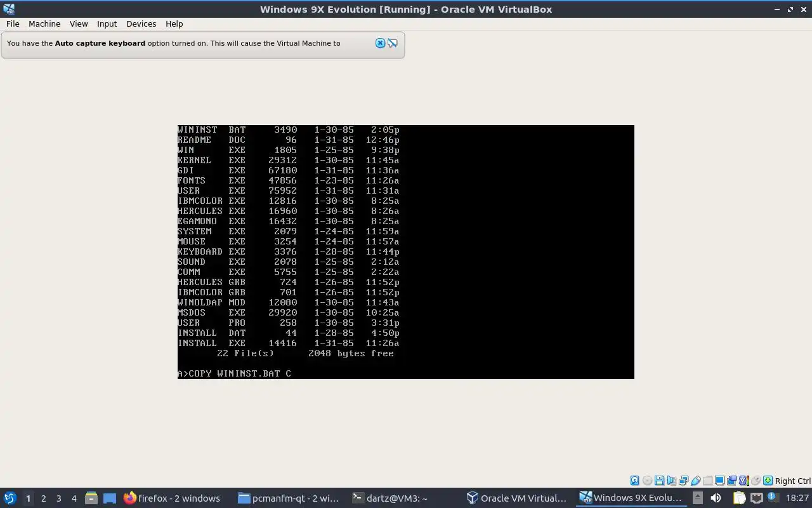Click the network adapters status icon

(684, 481)
